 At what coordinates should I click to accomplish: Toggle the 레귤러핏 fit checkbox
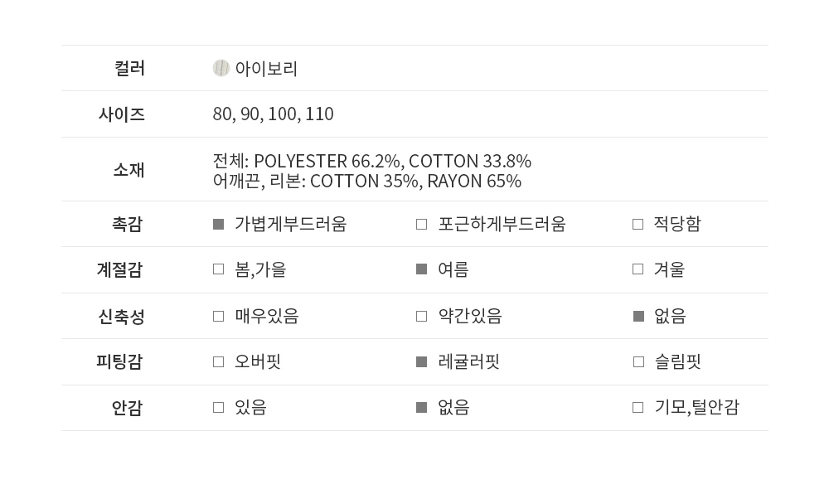(421, 361)
